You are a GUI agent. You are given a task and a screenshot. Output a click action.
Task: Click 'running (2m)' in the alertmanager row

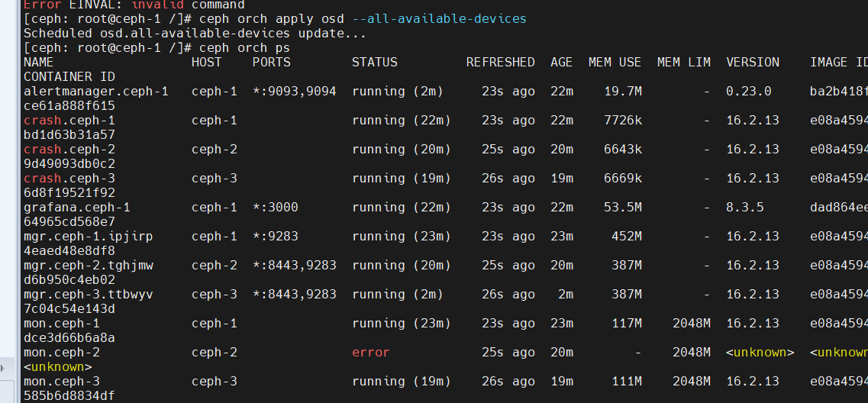click(398, 91)
